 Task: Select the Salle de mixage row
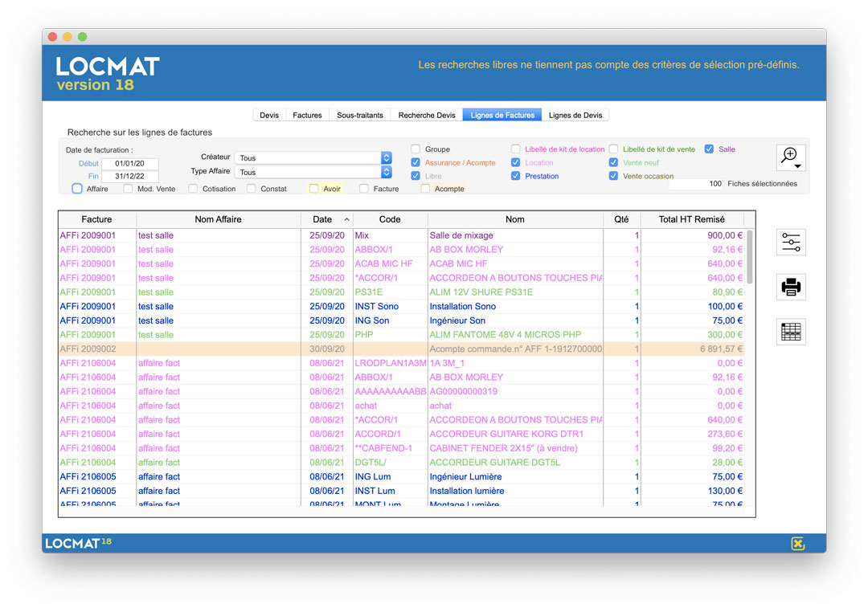click(x=401, y=235)
